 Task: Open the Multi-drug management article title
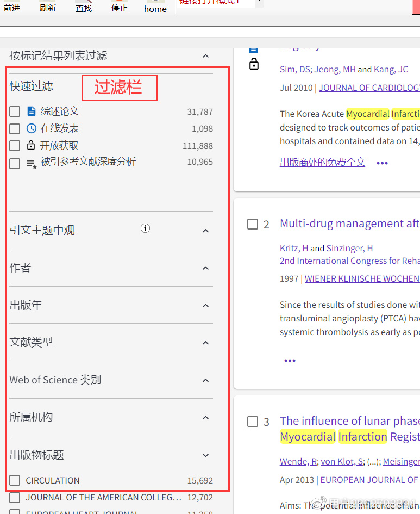(x=349, y=224)
